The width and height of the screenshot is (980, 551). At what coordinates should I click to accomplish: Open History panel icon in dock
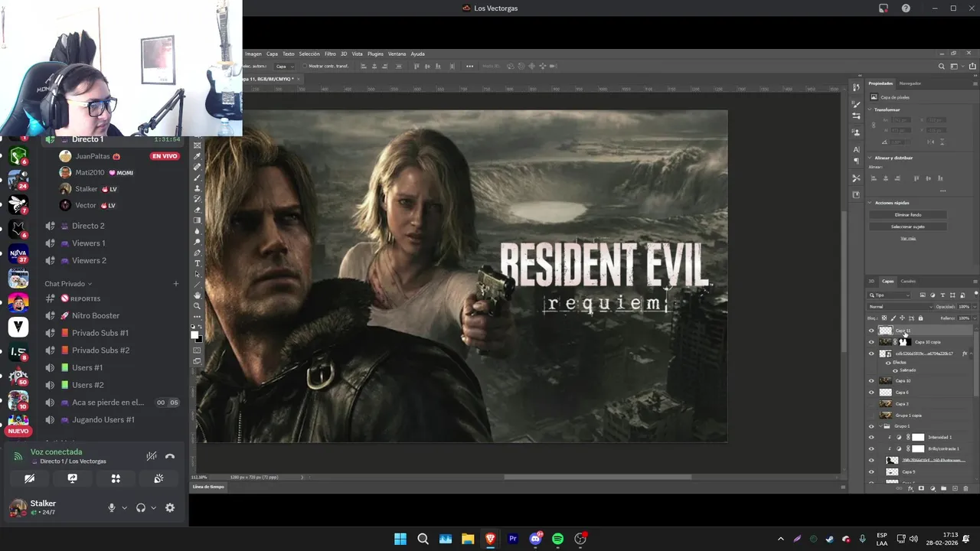pos(857,87)
